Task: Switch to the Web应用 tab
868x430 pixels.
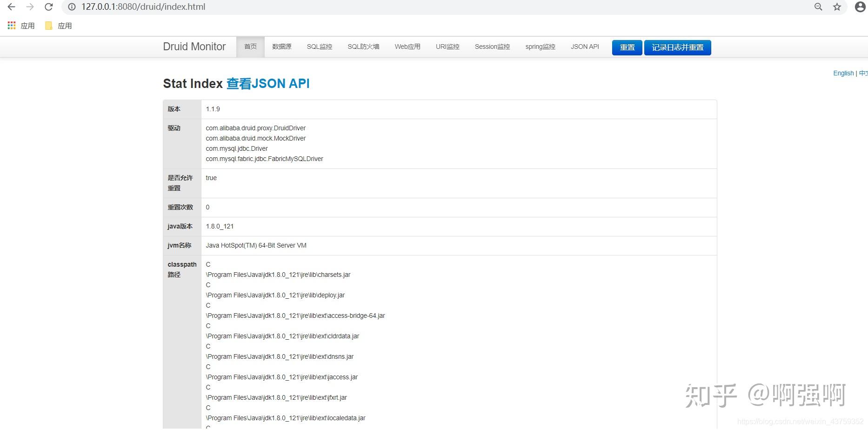Action: [407, 47]
